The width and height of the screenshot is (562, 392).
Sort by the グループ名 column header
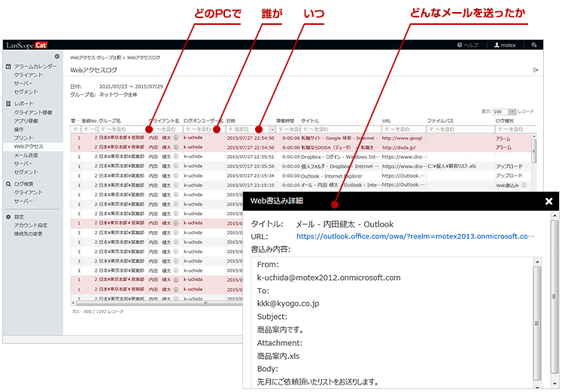[x=110, y=120]
